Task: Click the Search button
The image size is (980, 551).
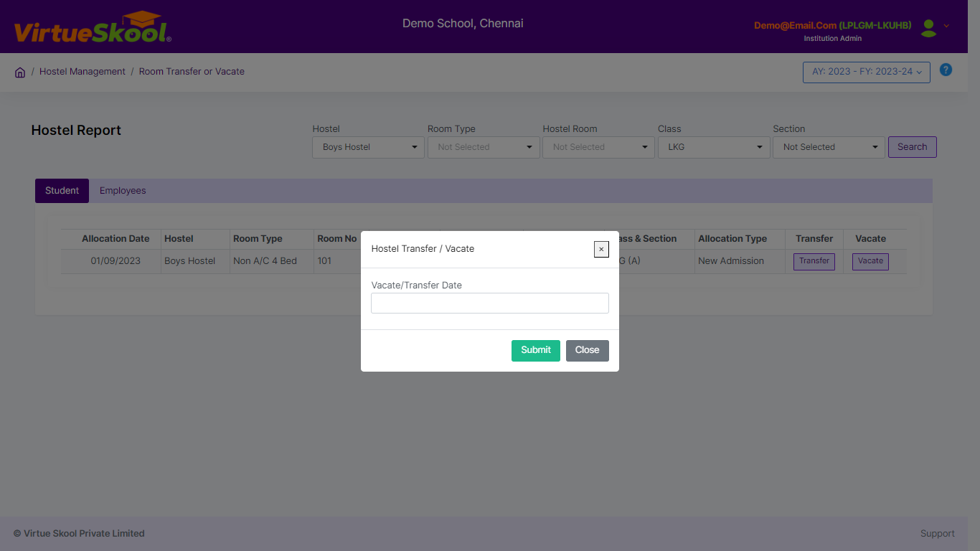Action: (x=912, y=147)
